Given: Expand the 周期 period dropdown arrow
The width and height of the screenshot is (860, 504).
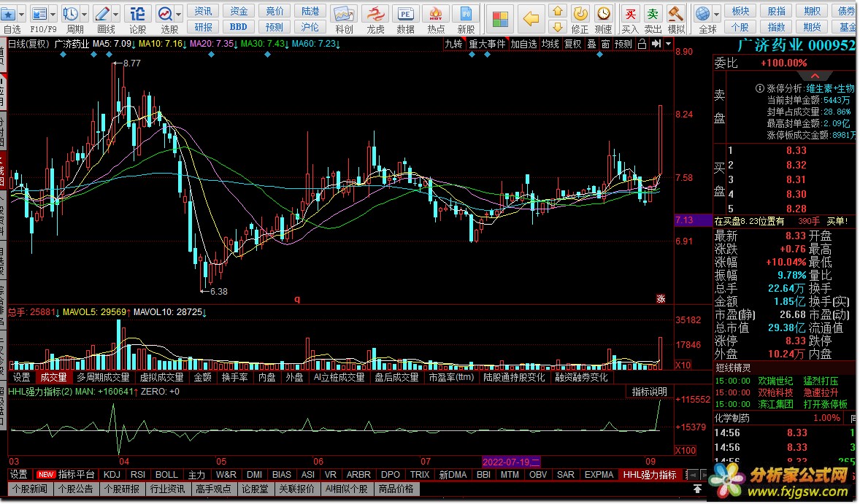Looking at the screenshot, I should pyautogui.click(x=84, y=15).
